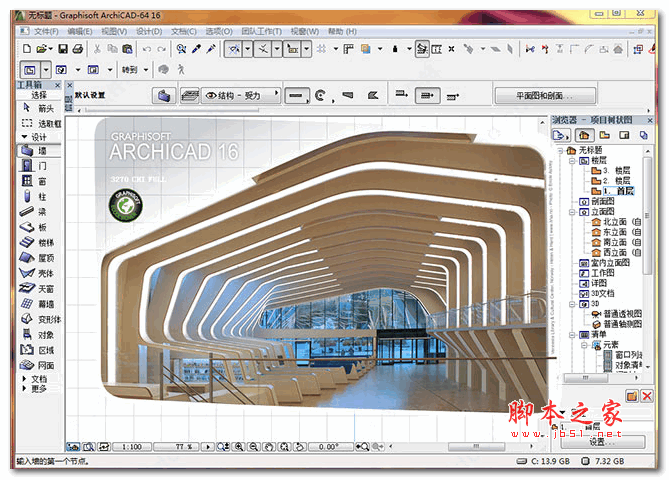The height and width of the screenshot is (480, 669).
Task: Select the Column (柱) tool
Action: click(39, 197)
